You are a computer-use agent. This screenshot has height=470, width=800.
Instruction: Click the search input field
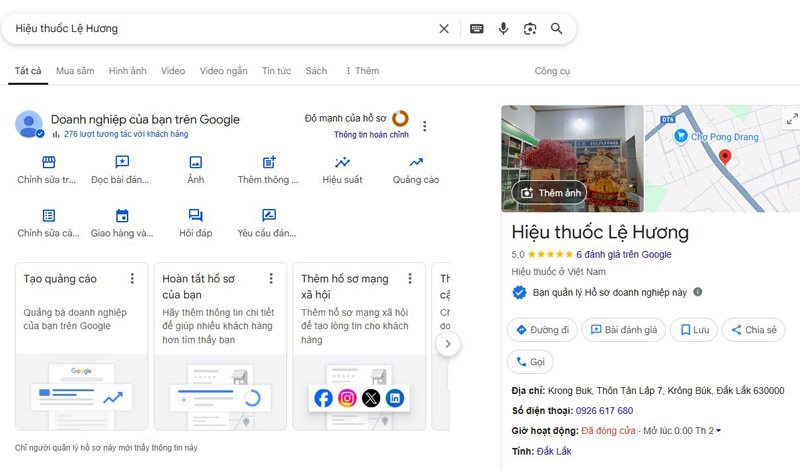(x=220, y=29)
